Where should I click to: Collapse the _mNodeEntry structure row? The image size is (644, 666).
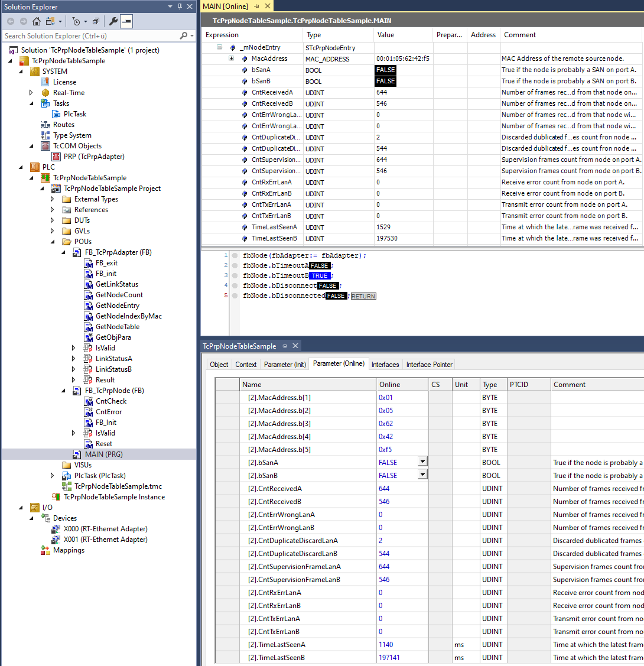coord(219,47)
